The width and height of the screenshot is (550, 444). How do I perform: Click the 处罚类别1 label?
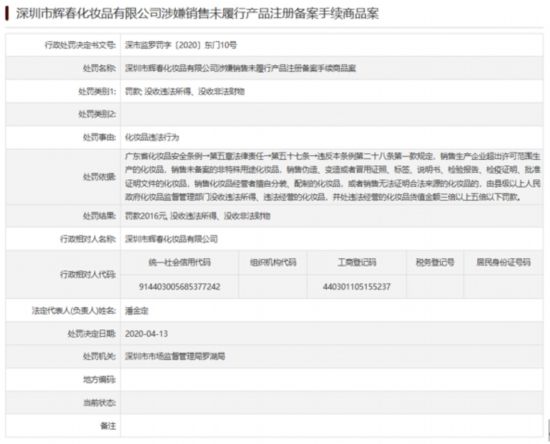(97, 92)
